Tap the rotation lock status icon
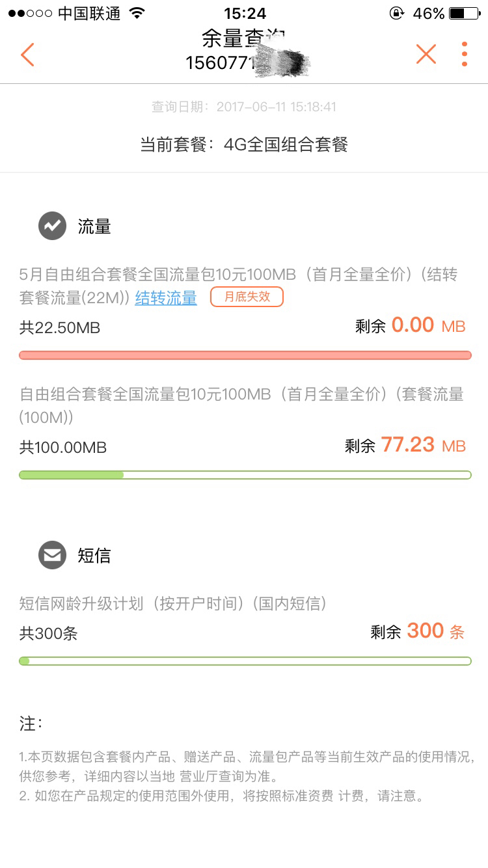 pos(396,13)
